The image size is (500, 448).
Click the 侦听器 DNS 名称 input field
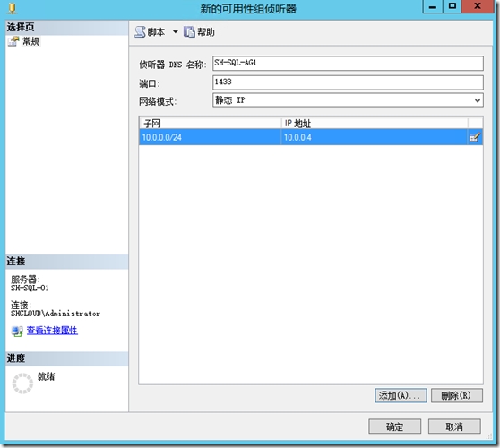[x=348, y=63]
